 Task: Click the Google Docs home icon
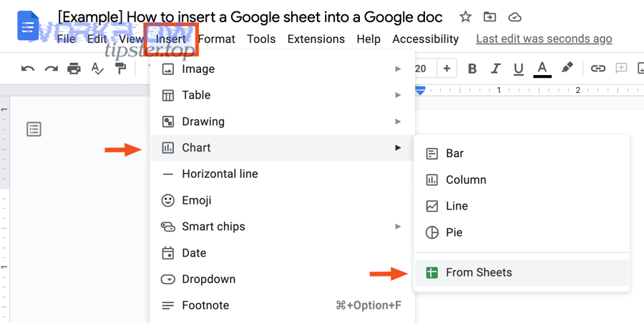28,26
